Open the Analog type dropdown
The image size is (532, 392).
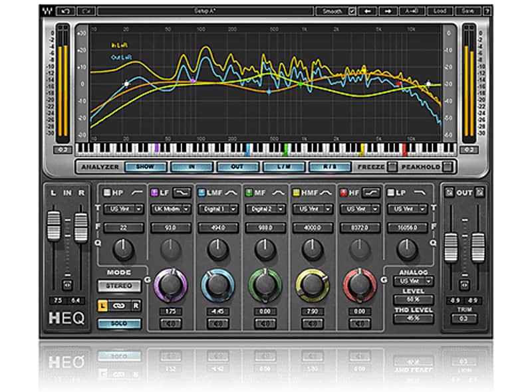pyautogui.click(x=413, y=281)
